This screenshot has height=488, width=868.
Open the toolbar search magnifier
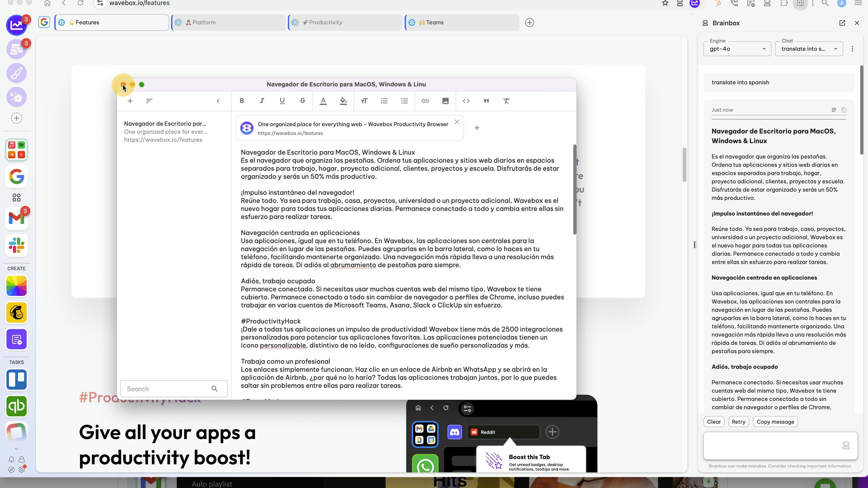[x=825, y=3]
